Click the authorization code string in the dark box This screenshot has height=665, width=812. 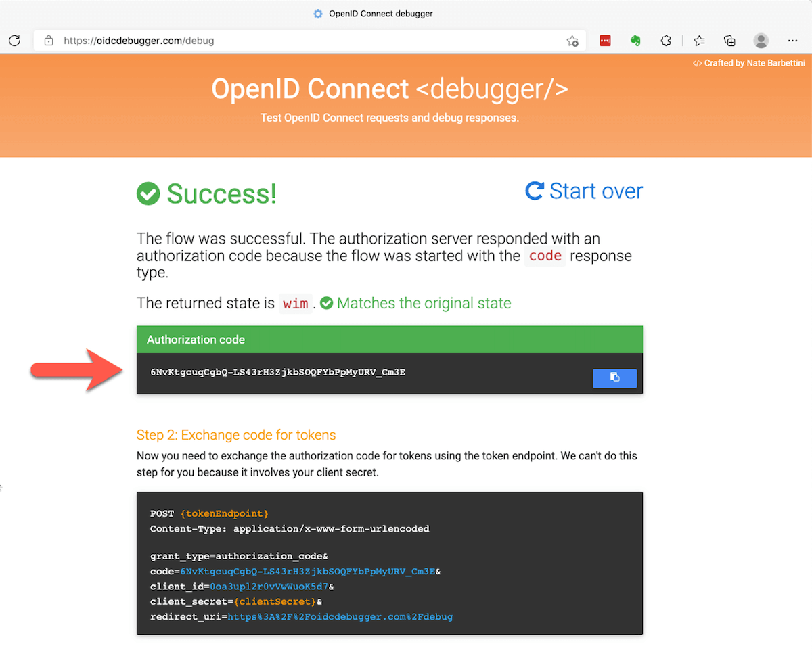click(277, 372)
